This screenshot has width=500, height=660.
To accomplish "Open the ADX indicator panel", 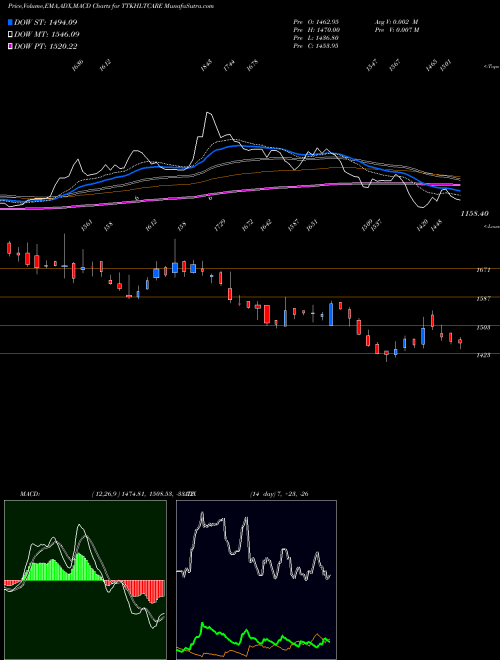I will [x=256, y=580].
